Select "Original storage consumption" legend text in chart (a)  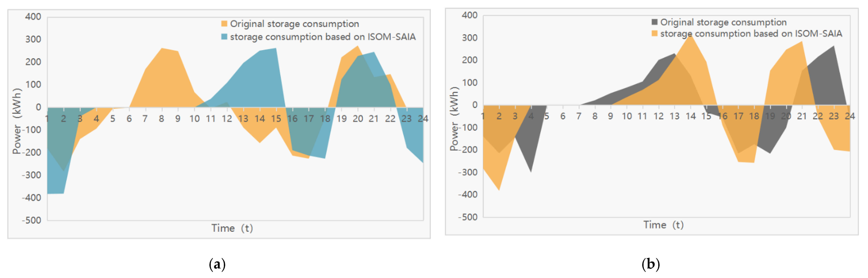[294, 24]
